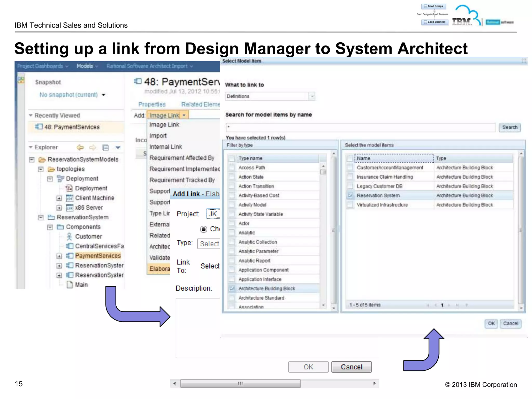Go to the next results page arrow
This screenshot has width=532, height=399.
[449, 305]
